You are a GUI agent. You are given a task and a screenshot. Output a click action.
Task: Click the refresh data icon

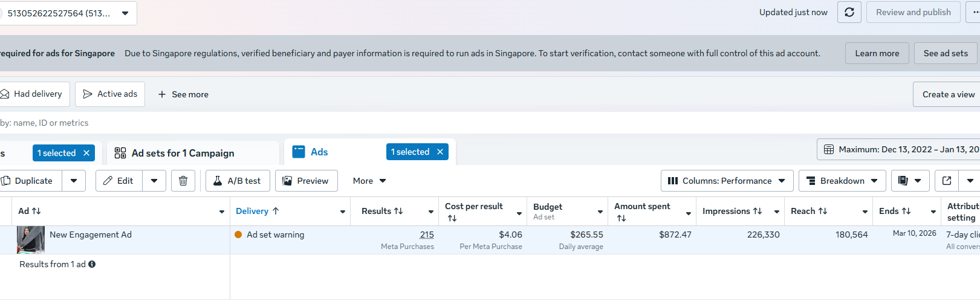(849, 12)
